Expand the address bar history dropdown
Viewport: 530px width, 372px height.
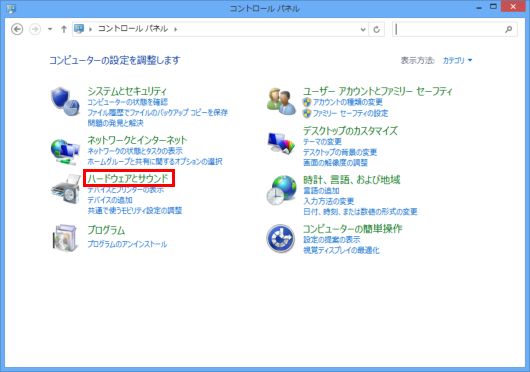click(x=363, y=29)
